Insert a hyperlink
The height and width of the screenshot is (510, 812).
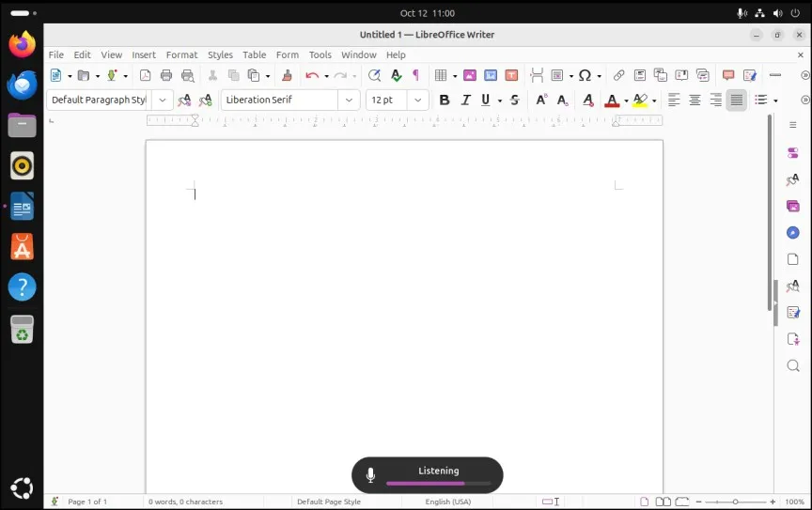pyautogui.click(x=618, y=75)
